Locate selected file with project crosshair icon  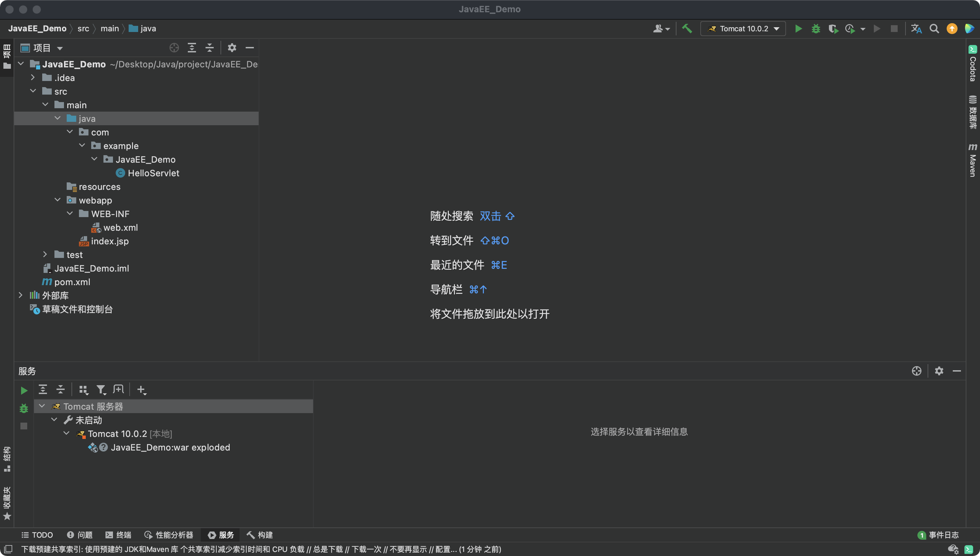pyautogui.click(x=174, y=48)
